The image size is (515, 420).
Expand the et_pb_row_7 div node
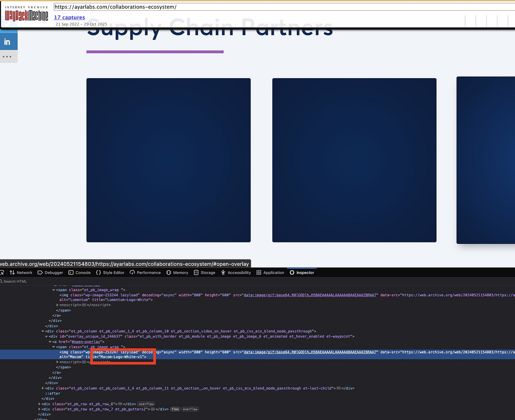(39, 409)
